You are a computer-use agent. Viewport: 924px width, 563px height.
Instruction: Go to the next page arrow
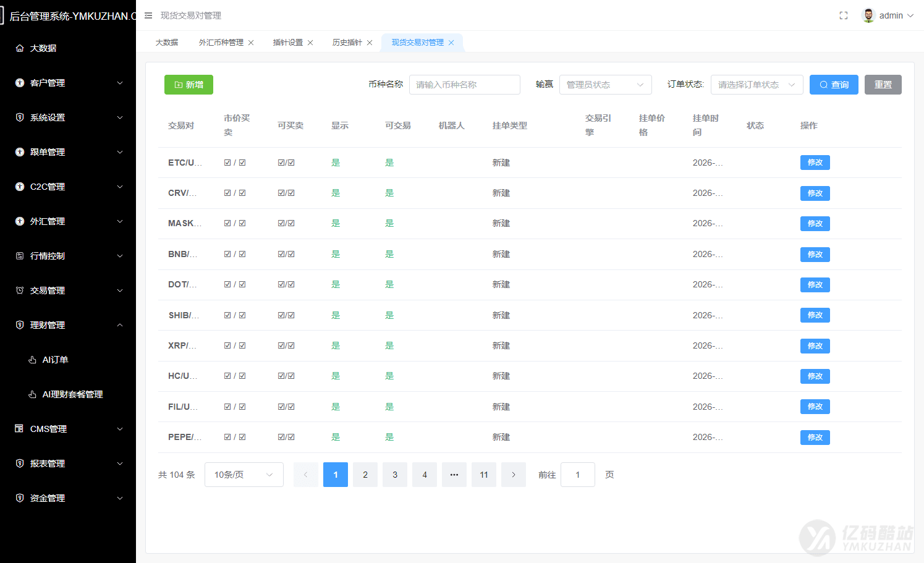(514, 475)
